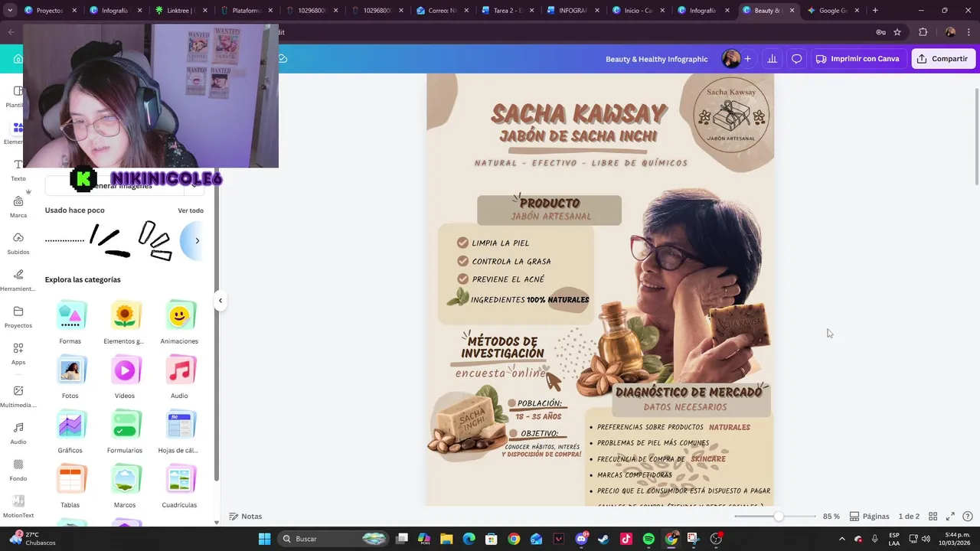
Task: Open the Multimedia panel
Action: coord(18,396)
